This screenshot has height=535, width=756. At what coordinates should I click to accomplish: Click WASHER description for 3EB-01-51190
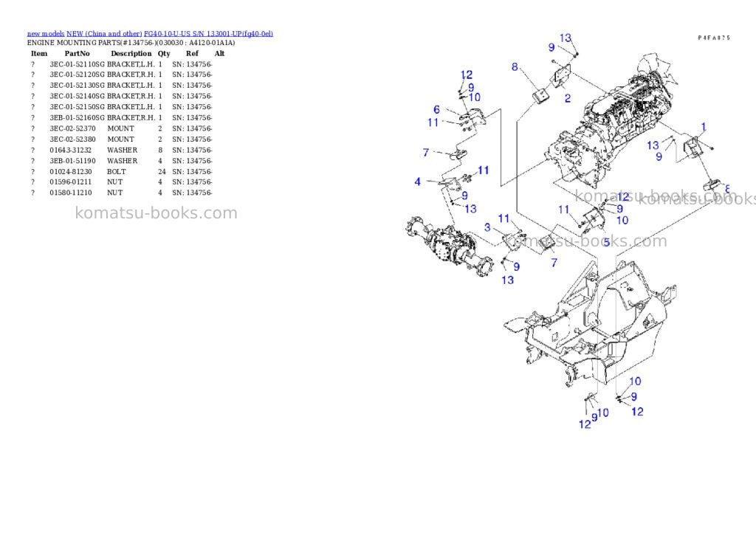click(x=122, y=161)
